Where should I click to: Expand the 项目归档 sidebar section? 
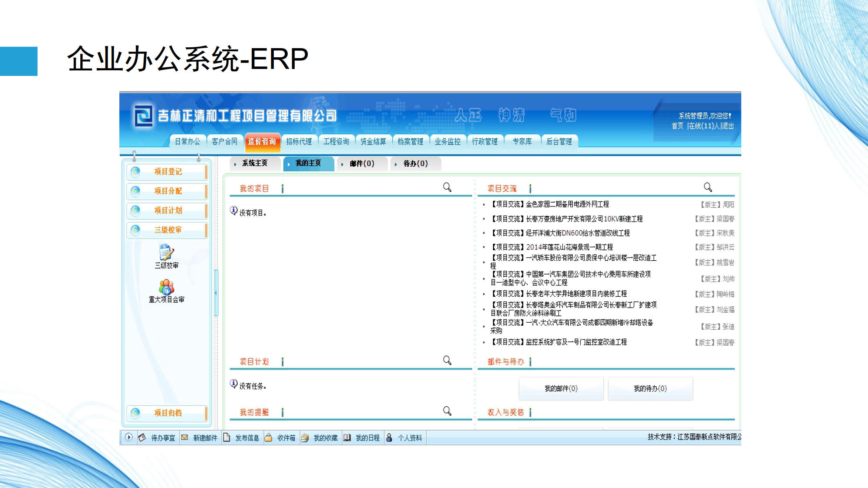click(x=168, y=413)
